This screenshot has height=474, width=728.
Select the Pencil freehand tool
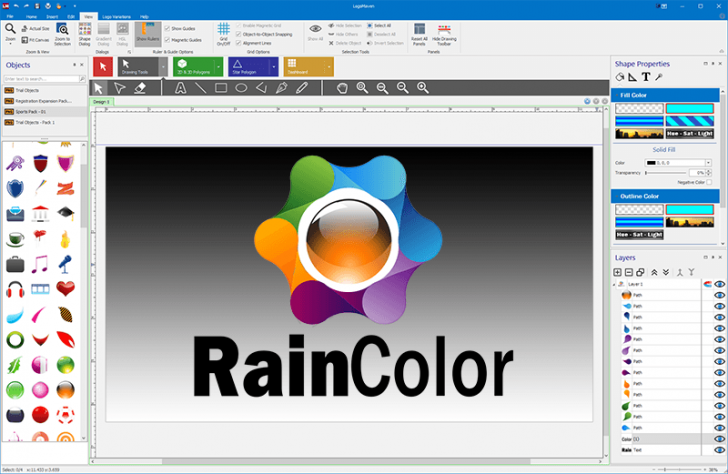tap(302, 88)
